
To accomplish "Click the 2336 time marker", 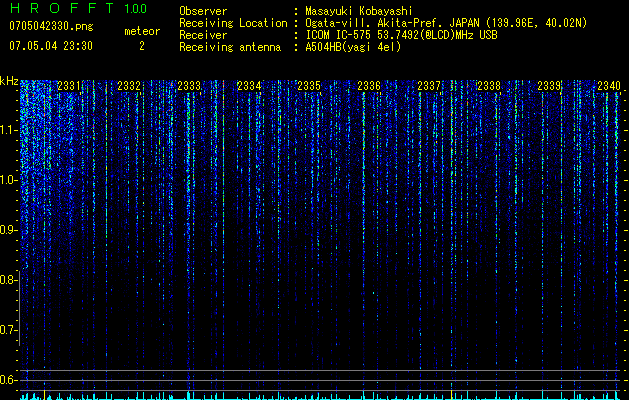I will pos(369,86).
